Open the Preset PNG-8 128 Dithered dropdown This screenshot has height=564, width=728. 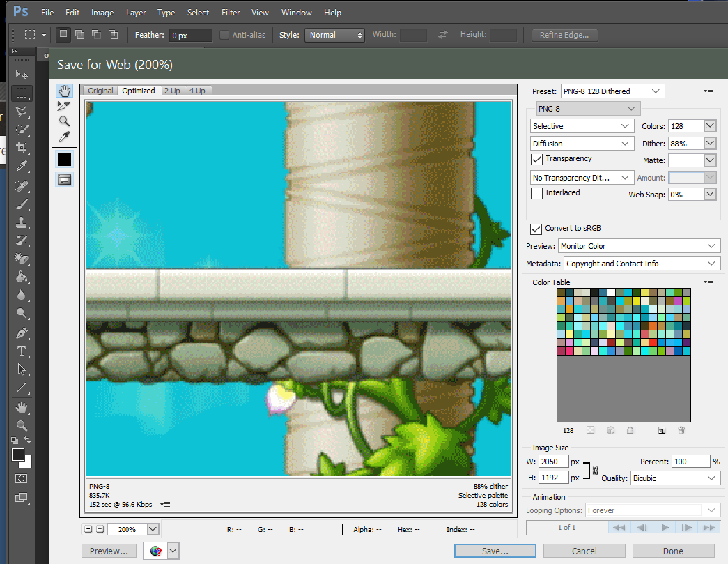[612, 91]
